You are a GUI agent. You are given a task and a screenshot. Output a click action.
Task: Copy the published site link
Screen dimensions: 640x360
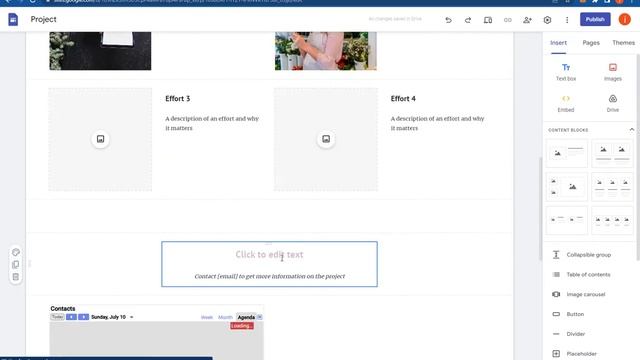point(507,20)
